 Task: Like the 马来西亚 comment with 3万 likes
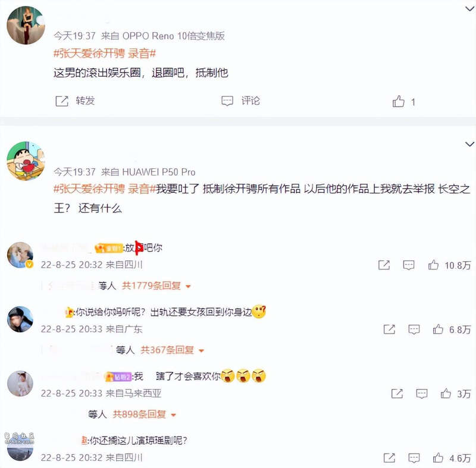pyautogui.click(x=446, y=394)
